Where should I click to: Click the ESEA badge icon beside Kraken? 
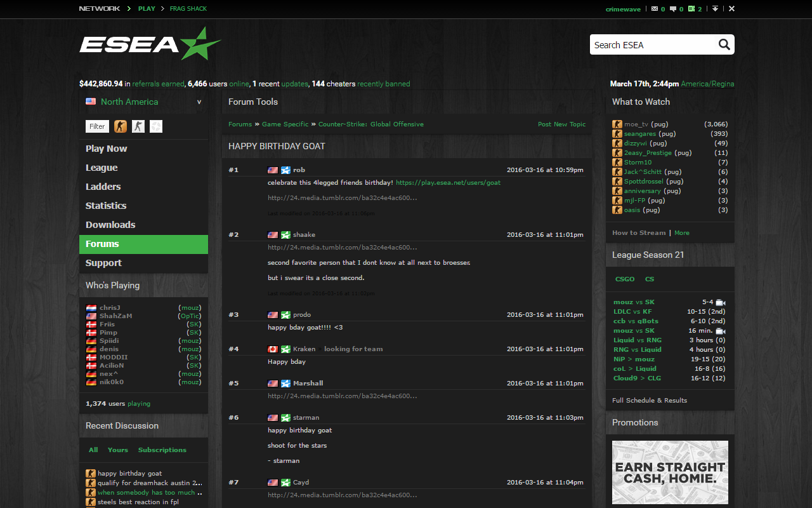(285, 349)
